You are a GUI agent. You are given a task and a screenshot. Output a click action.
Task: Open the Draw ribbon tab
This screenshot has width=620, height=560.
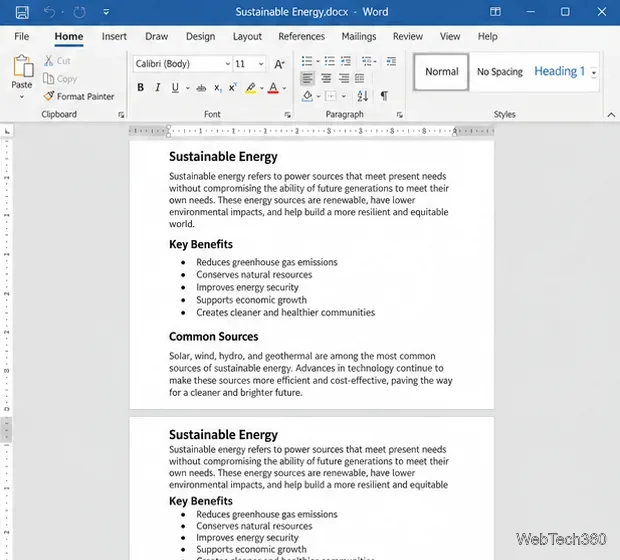coord(157,36)
